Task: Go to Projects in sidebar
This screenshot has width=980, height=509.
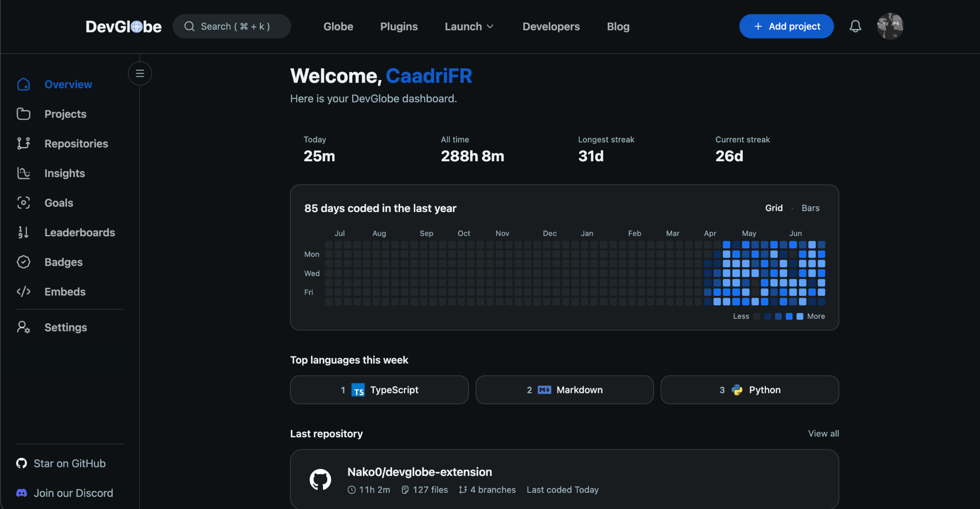Action: pyautogui.click(x=66, y=114)
